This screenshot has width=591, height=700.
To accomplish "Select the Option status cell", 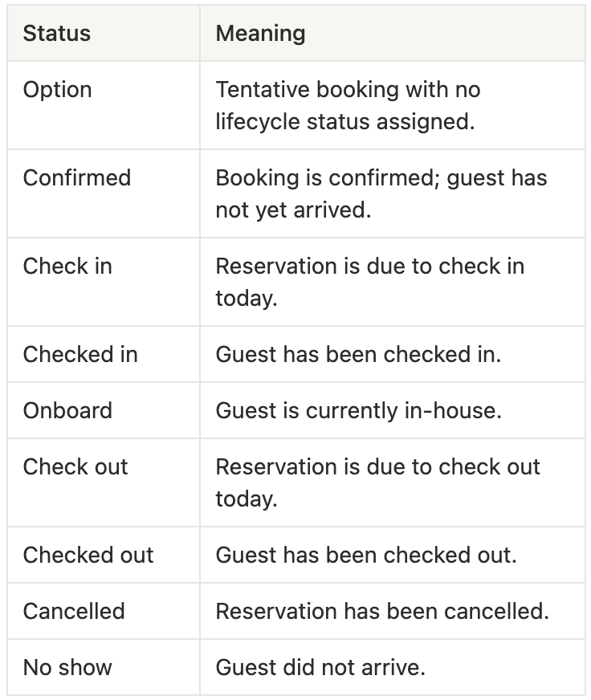I will point(104,105).
